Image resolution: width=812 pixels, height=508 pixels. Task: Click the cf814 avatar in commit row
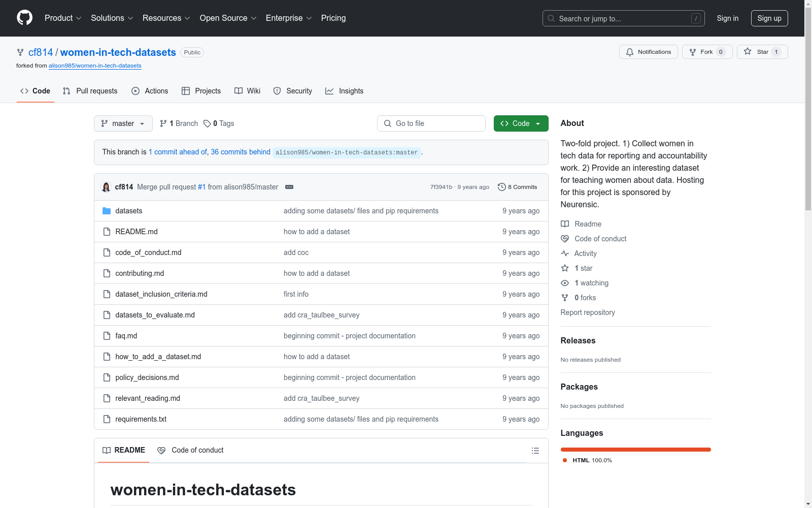[x=106, y=187]
